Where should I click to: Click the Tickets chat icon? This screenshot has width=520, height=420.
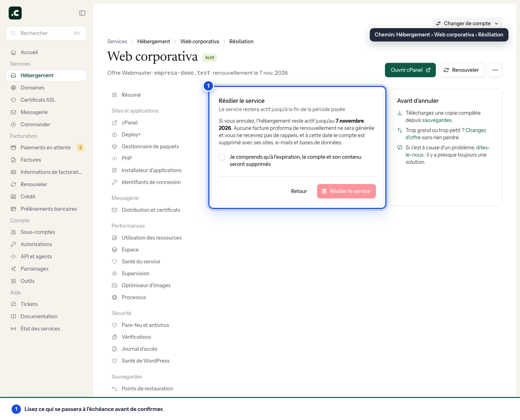[13, 304]
